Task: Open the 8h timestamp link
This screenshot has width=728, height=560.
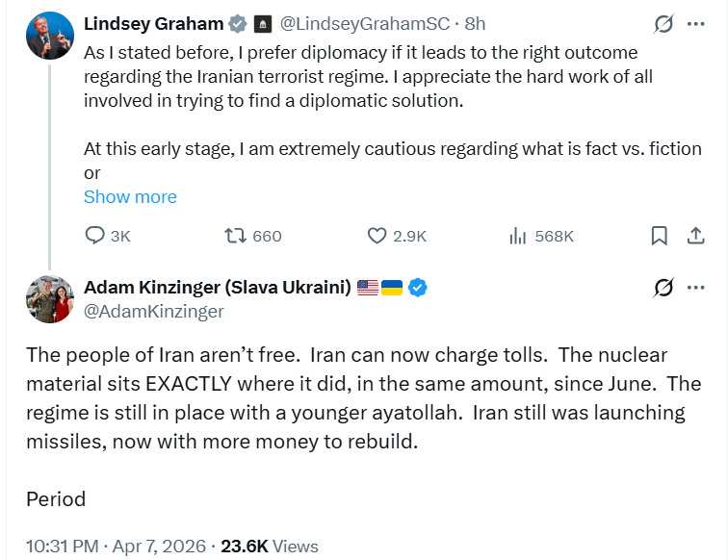Action: (x=475, y=23)
